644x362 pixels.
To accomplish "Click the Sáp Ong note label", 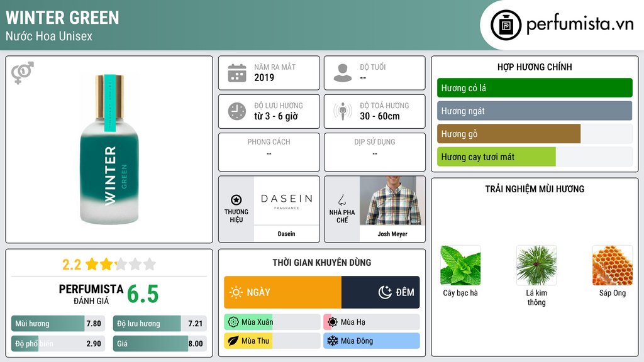I will click(613, 293).
